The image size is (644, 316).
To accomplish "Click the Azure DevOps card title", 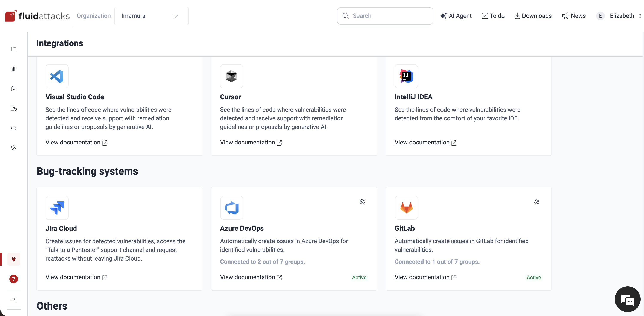I will 242,228.
